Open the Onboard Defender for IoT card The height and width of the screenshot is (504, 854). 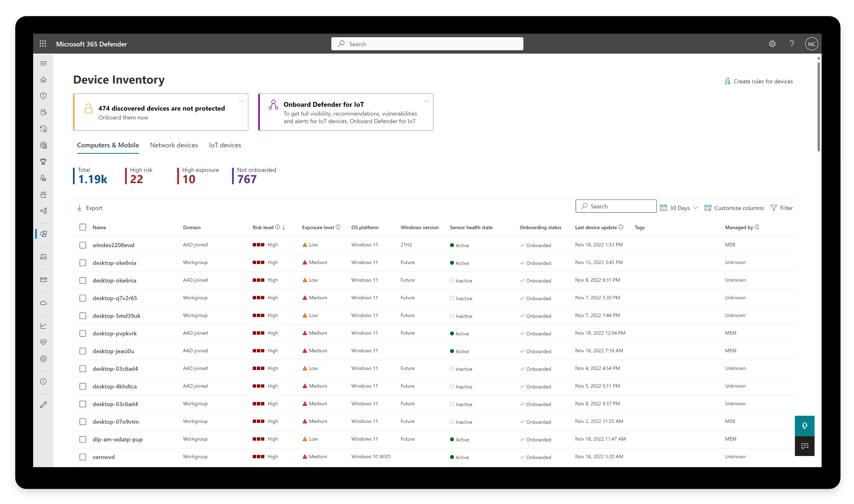346,112
